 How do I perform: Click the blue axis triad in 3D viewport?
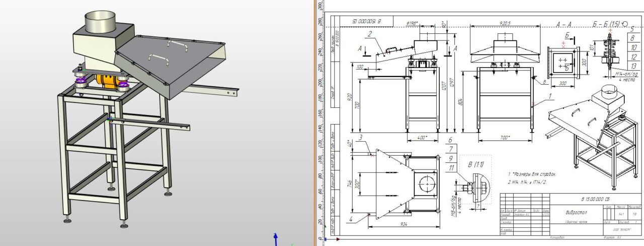[x=276, y=238]
